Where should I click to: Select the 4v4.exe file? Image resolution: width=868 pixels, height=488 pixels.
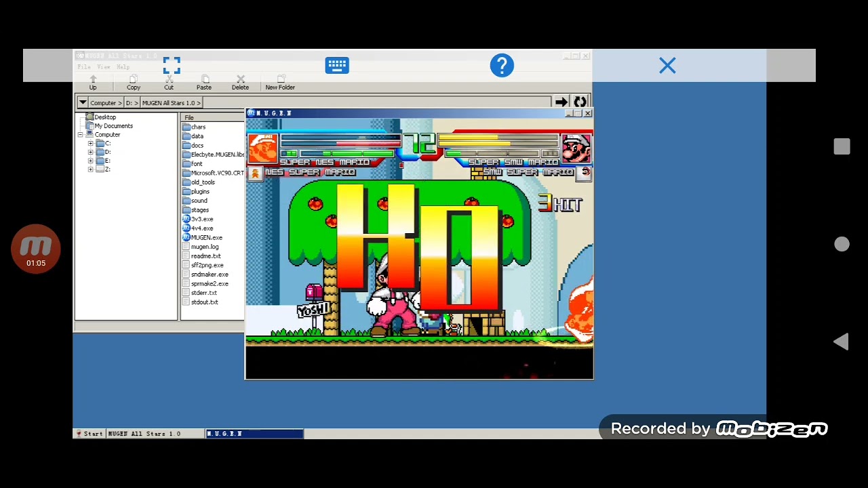tap(197, 228)
